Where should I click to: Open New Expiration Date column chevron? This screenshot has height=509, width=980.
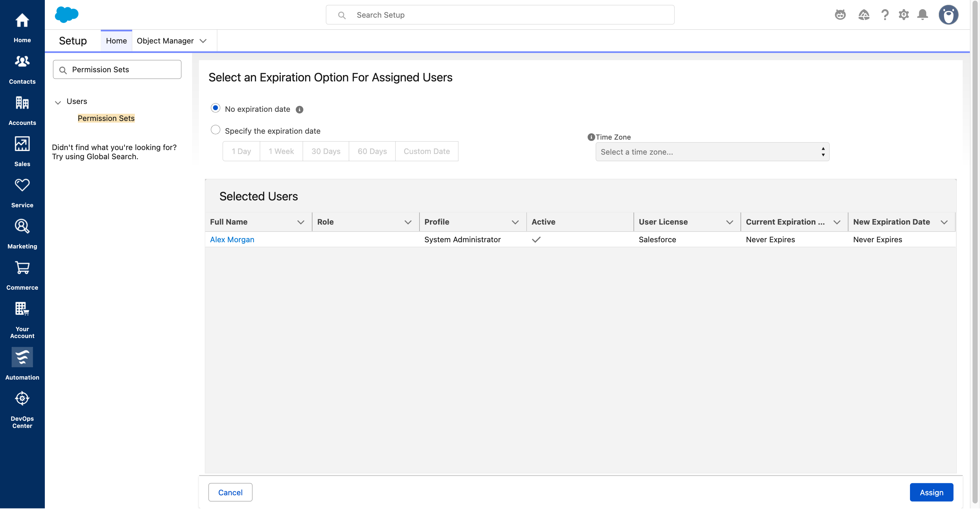pos(944,222)
